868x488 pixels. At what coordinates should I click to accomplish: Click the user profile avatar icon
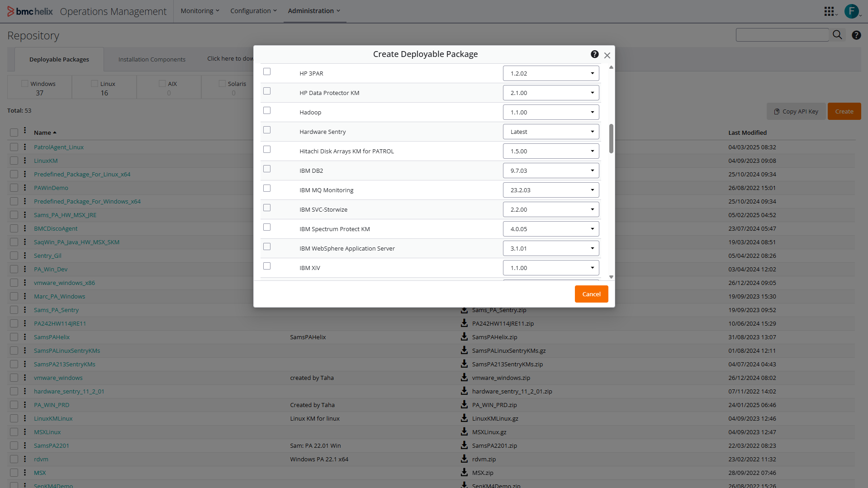point(851,11)
